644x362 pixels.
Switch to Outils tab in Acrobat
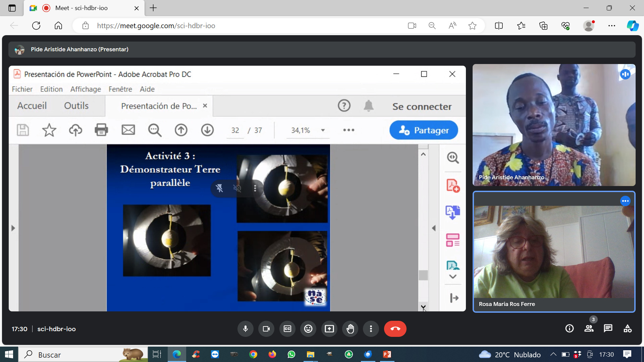click(x=76, y=106)
